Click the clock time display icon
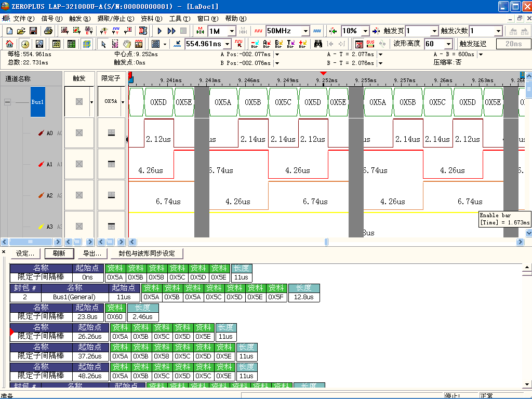This screenshot has width=532, height=399. [25, 44]
